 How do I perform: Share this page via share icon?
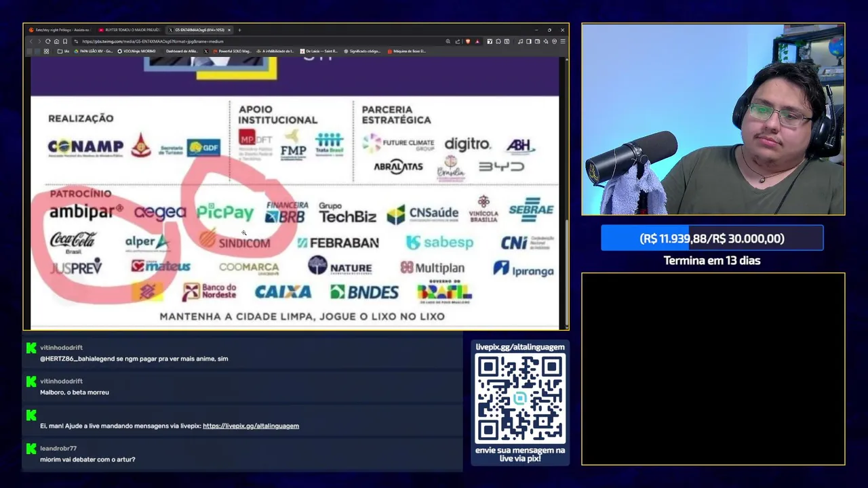pos(457,41)
